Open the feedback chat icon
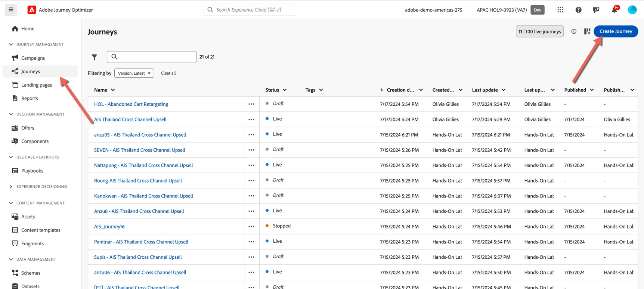Screen dimensions: 644x289 (596, 10)
